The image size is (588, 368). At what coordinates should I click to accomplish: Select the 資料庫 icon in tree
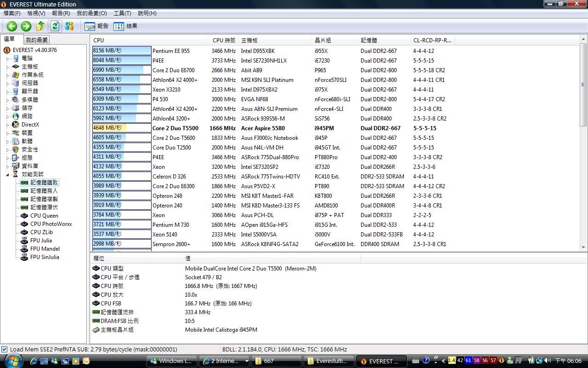click(x=16, y=166)
